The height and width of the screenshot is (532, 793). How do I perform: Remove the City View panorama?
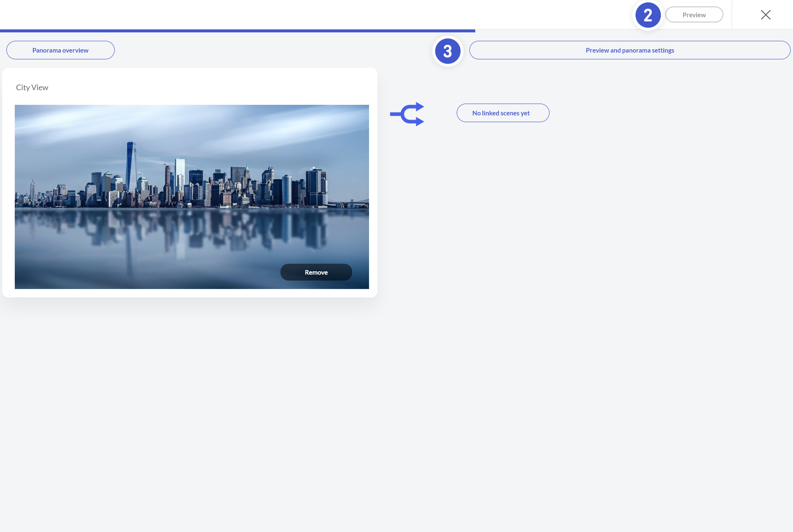point(316,272)
